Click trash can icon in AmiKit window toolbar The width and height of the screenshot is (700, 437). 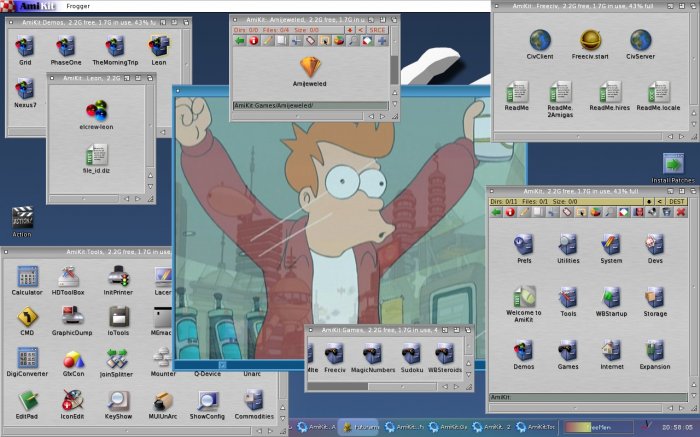667,212
